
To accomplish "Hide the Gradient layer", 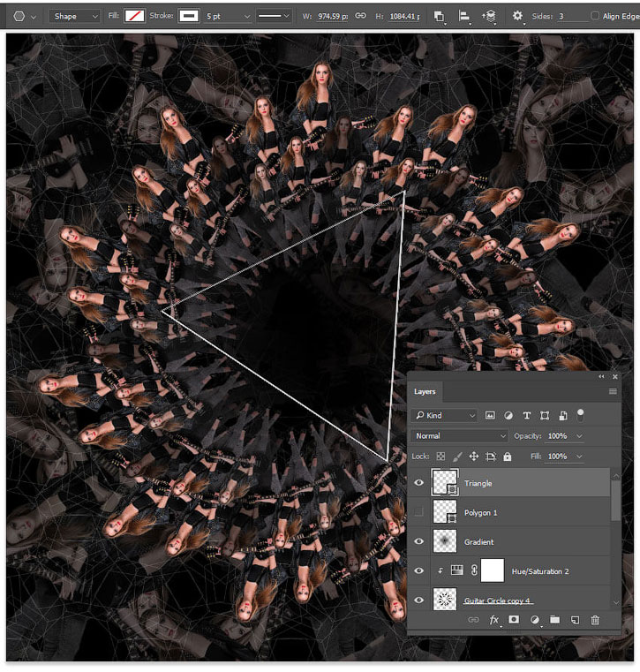I will [419, 541].
